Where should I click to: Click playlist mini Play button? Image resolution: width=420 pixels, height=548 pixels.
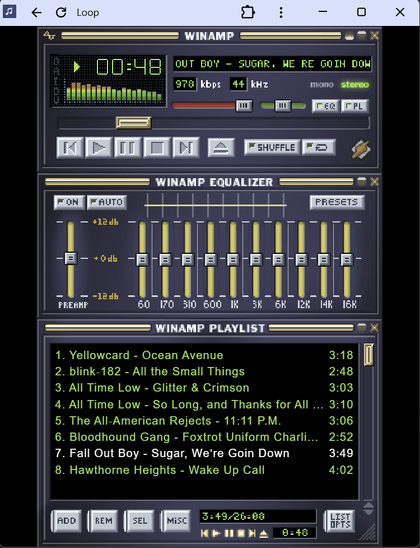point(216,533)
